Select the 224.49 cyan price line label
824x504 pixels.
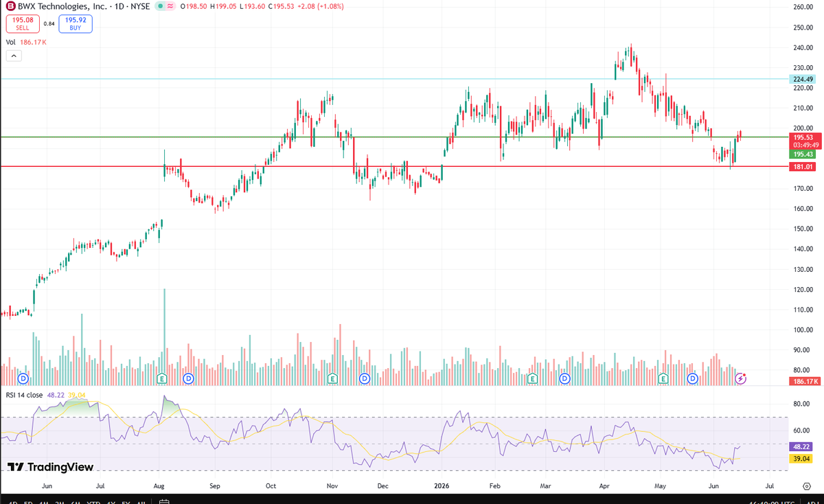803,79
